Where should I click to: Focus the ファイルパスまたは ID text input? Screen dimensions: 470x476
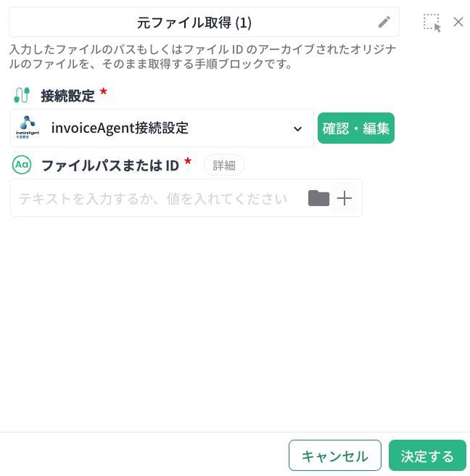pyautogui.click(x=158, y=198)
